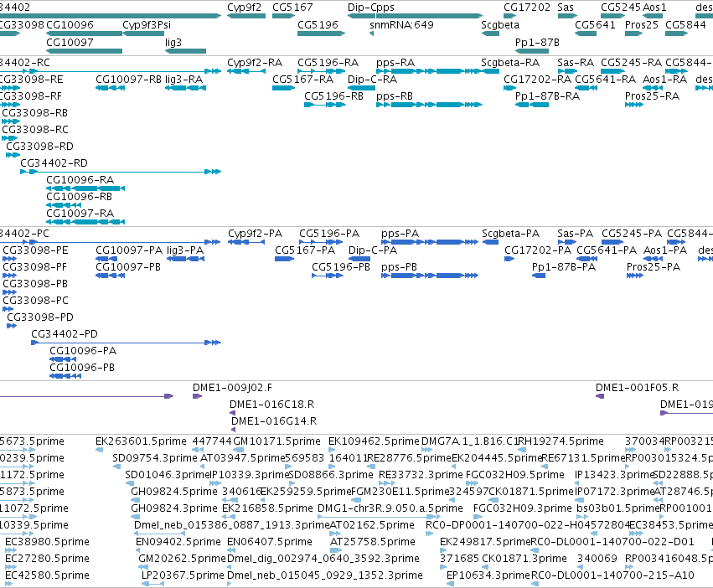Select the EK263601.5prime EST label

click(141, 441)
